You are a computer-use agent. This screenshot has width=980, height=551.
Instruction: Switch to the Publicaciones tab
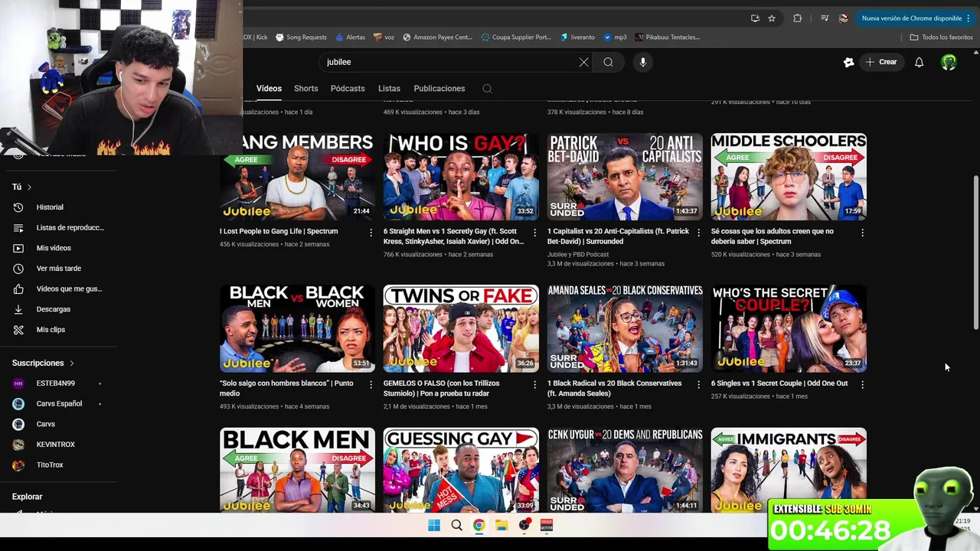click(439, 89)
